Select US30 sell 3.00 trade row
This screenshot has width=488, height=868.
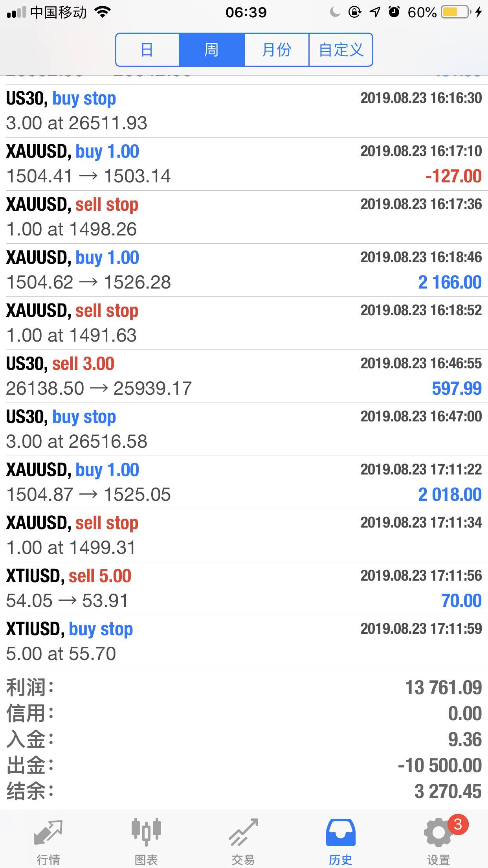click(x=244, y=376)
